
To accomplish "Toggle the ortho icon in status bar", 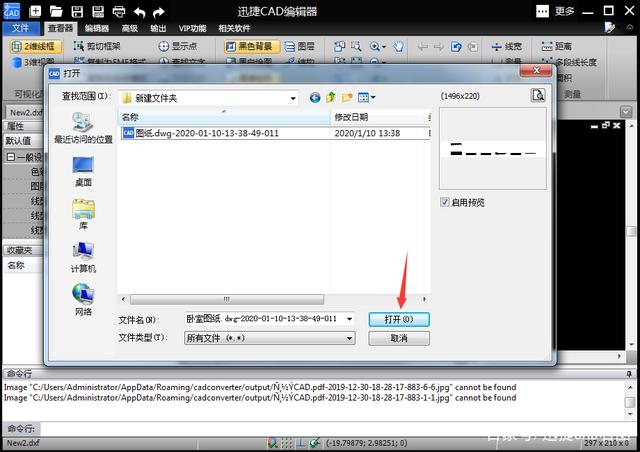I will point(300,443).
